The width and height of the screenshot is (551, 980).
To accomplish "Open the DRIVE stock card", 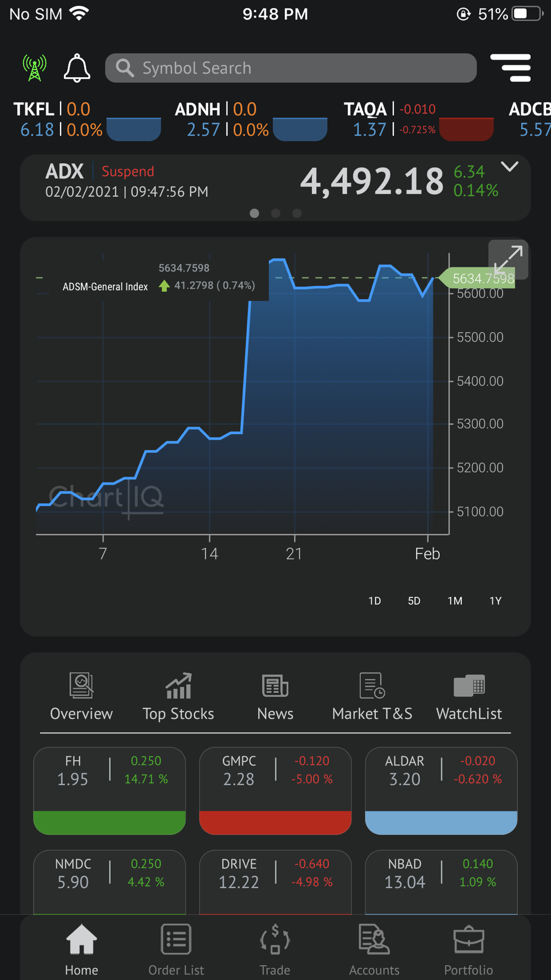I will [x=275, y=882].
